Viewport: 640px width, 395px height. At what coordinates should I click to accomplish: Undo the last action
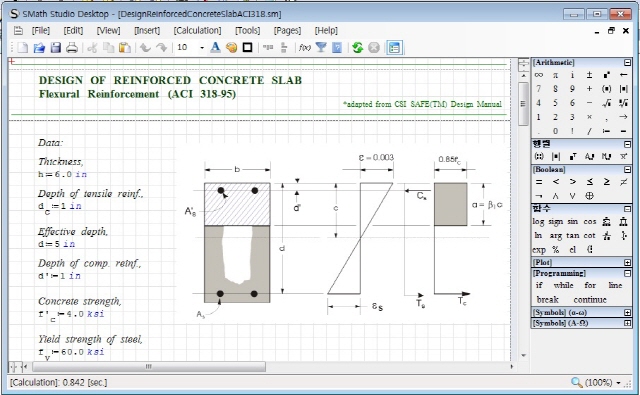145,48
